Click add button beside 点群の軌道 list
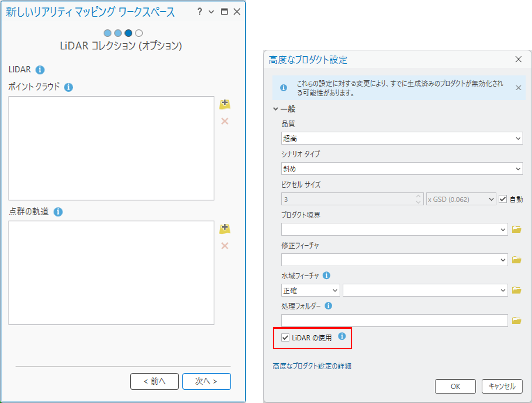The image size is (532, 403). click(225, 229)
